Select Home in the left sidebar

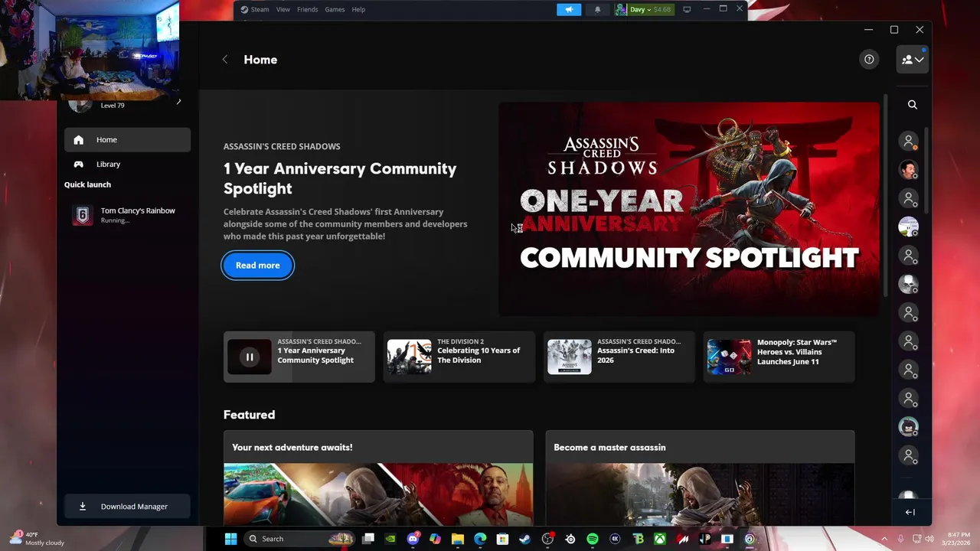coord(127,140)
